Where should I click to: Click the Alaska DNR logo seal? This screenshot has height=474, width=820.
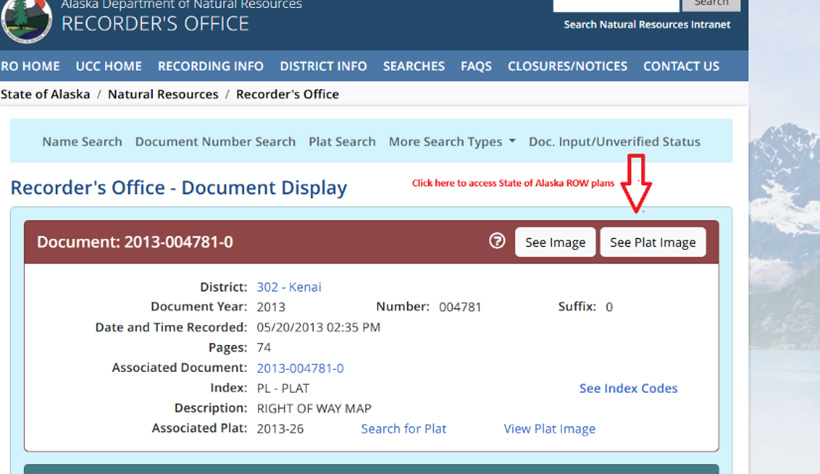pyautogui.click(x=26, y=21)
